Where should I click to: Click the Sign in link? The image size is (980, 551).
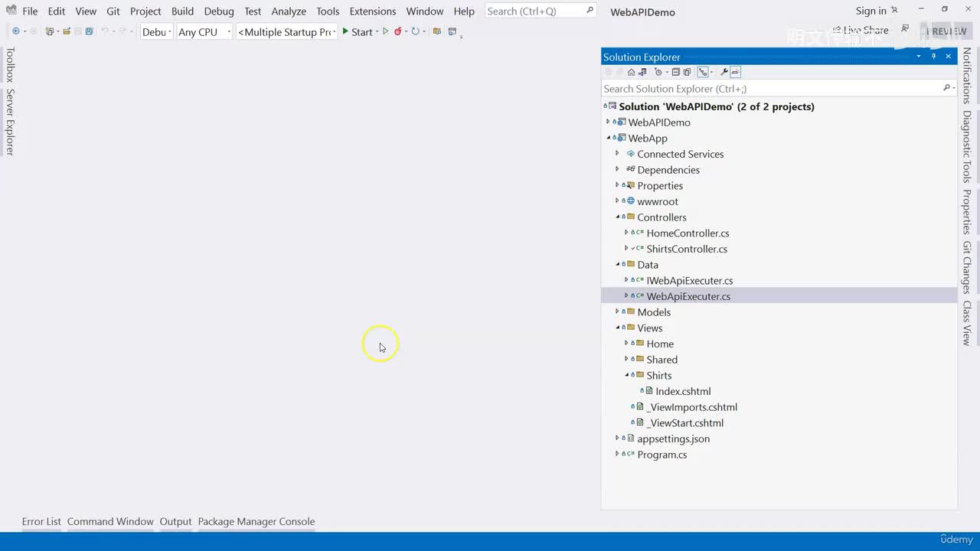point(871,11)
